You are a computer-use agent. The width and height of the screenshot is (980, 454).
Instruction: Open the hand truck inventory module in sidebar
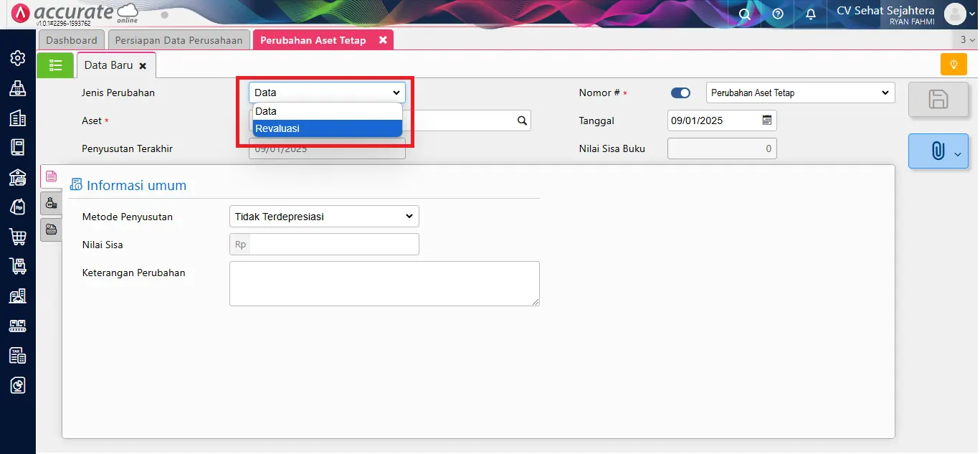[18, 266]
